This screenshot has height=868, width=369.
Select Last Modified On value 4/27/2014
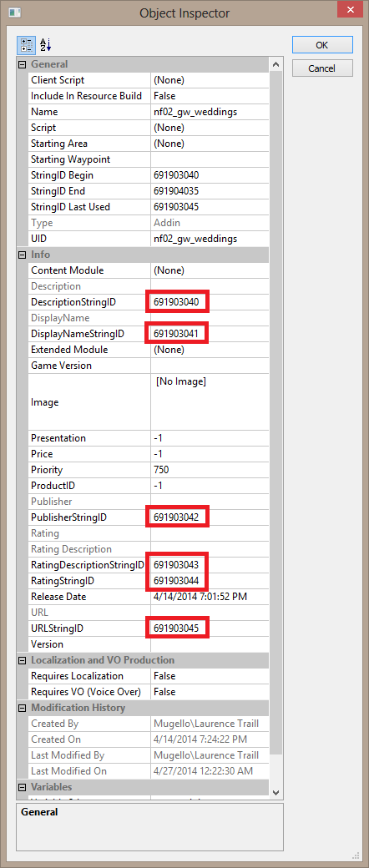tap(210, 771)
